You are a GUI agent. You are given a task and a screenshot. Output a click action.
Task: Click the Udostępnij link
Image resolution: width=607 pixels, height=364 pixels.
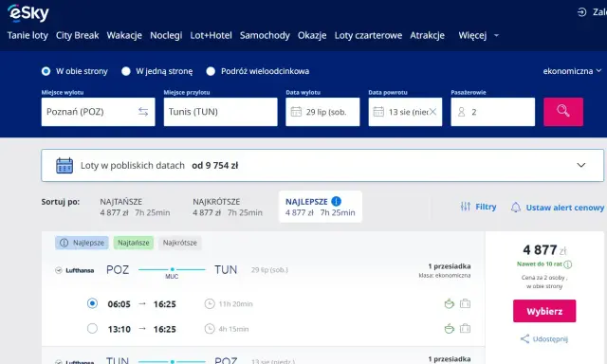point(550,339)
